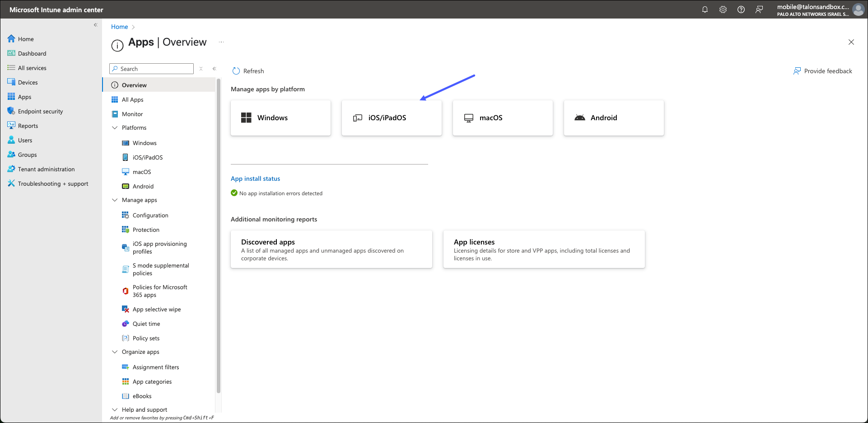The width and height of the screenshot is (868, 423).
Task: Click the more options ellipsis beside Apps Overview
Action: (221, 42)
